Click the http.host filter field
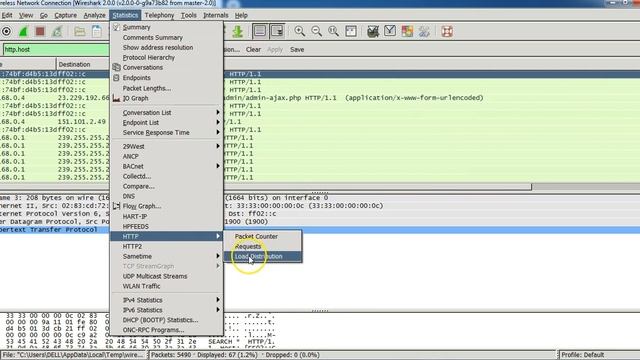The height and width of the screenshot is (360, 640). [x=56, y=49]
